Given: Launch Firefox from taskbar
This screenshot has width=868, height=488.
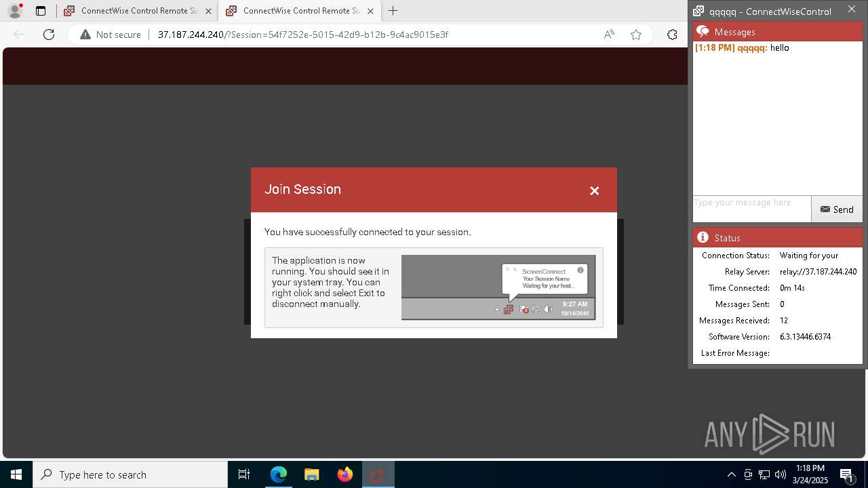Looking at the screenshot, I should (344, 474).
